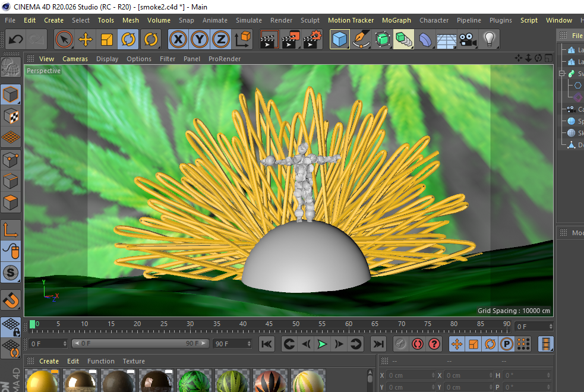The width and height of the screenshot is (584, 392).
Task: Open the Sculpt menu
Action: [x=310, y=20]
